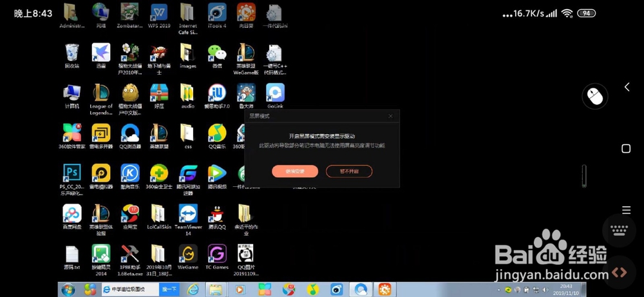Launch the League of Legends shortcut
644x297 pixels.
tap(100, 99)
